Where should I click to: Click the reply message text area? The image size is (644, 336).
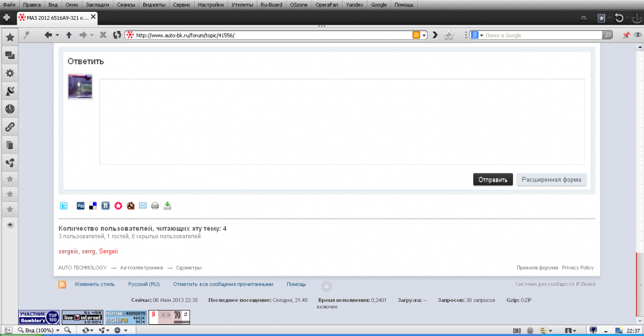click(342, 122)
